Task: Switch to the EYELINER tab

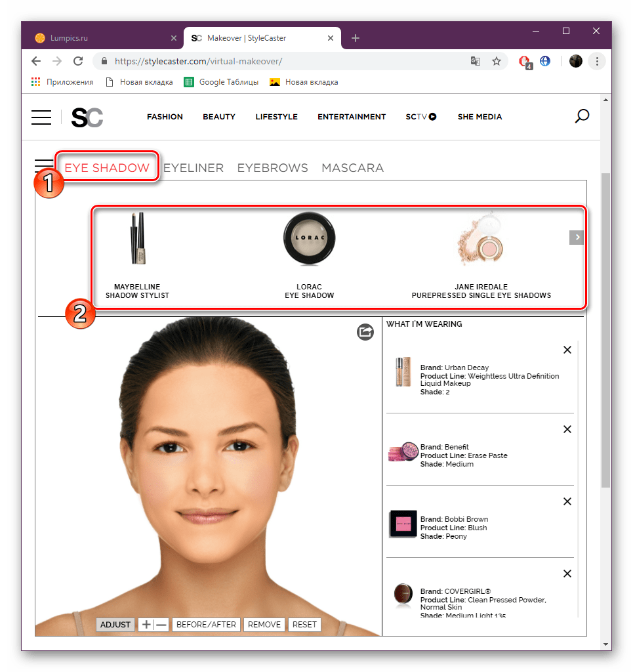Action: tap(194, 167)
